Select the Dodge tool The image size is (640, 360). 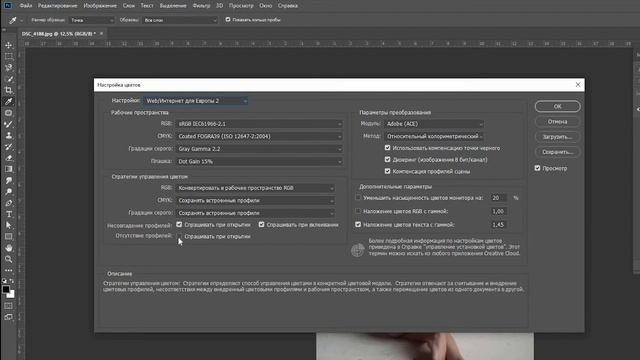tap(9, 191)
